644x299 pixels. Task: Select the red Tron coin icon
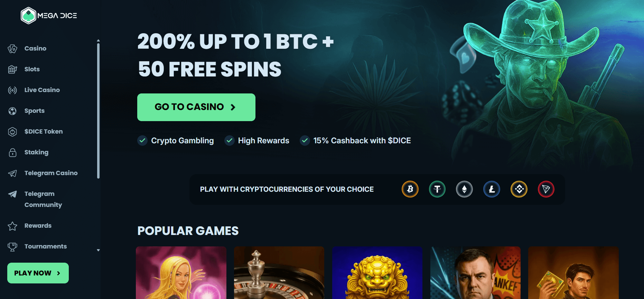pyautogui.click(x=546, y=189)
